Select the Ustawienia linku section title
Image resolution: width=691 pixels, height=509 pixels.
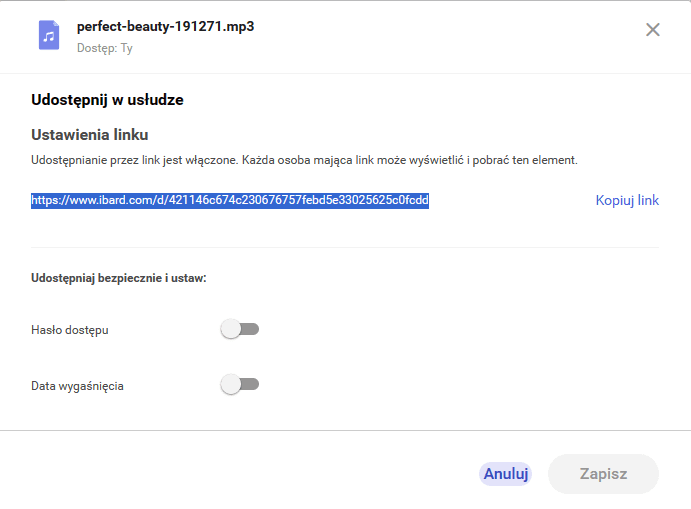tap(90, 134)
